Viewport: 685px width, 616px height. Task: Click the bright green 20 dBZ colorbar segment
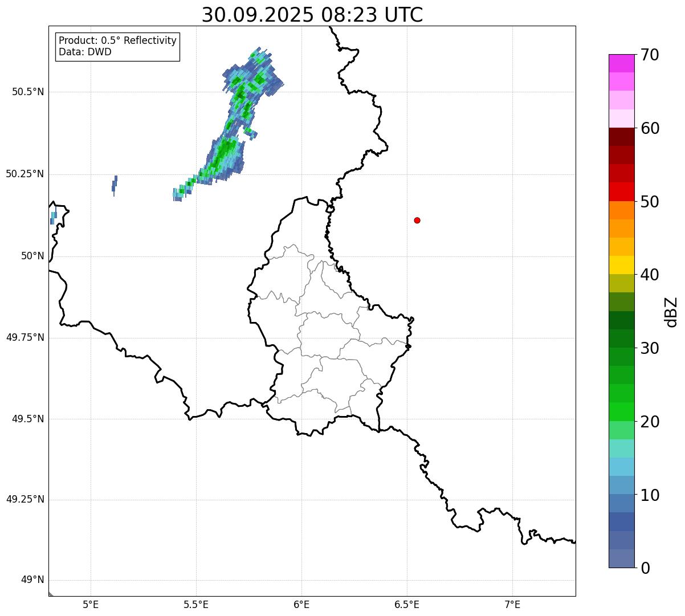pos(623,412)
